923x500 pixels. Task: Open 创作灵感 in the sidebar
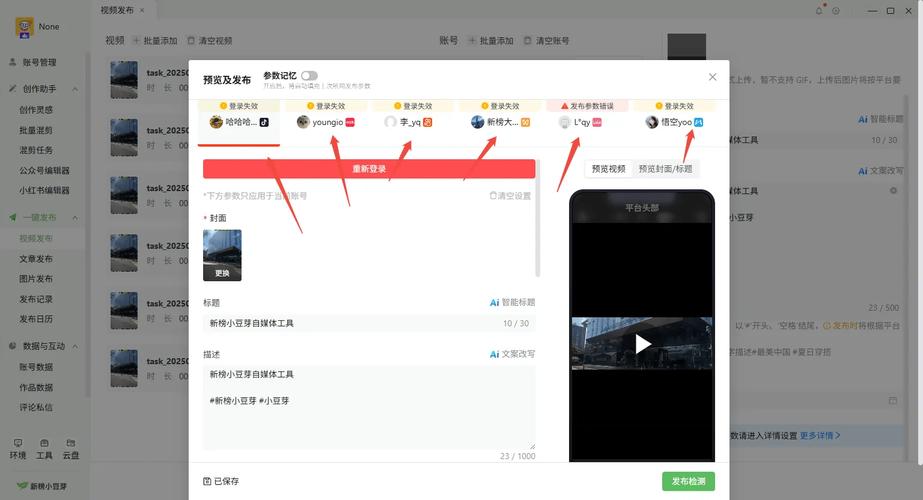point(36,110)
